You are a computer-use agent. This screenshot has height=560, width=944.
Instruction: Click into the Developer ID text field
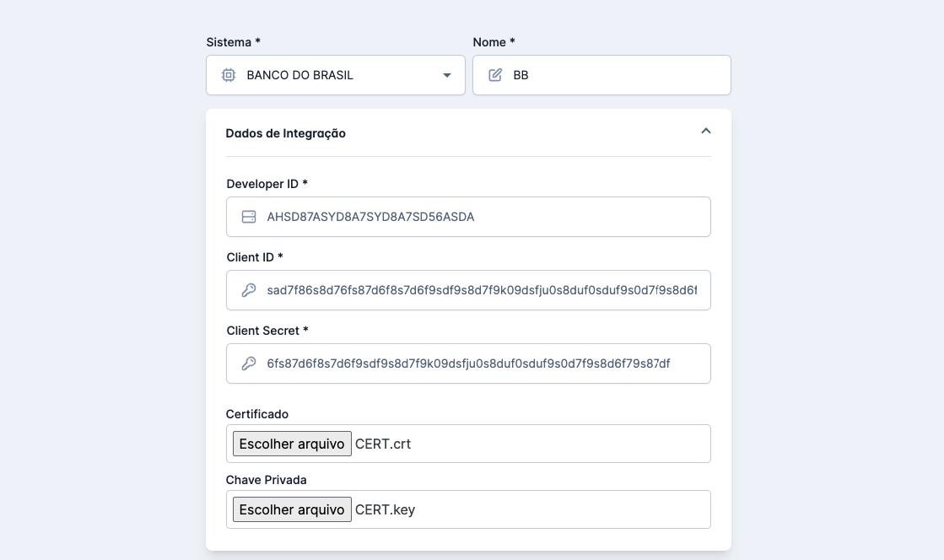(481, 217)
